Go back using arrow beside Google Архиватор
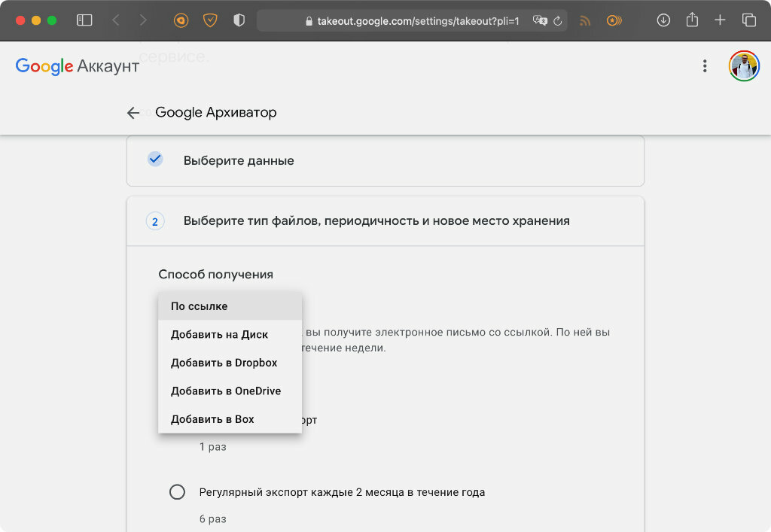 point(133,112)
